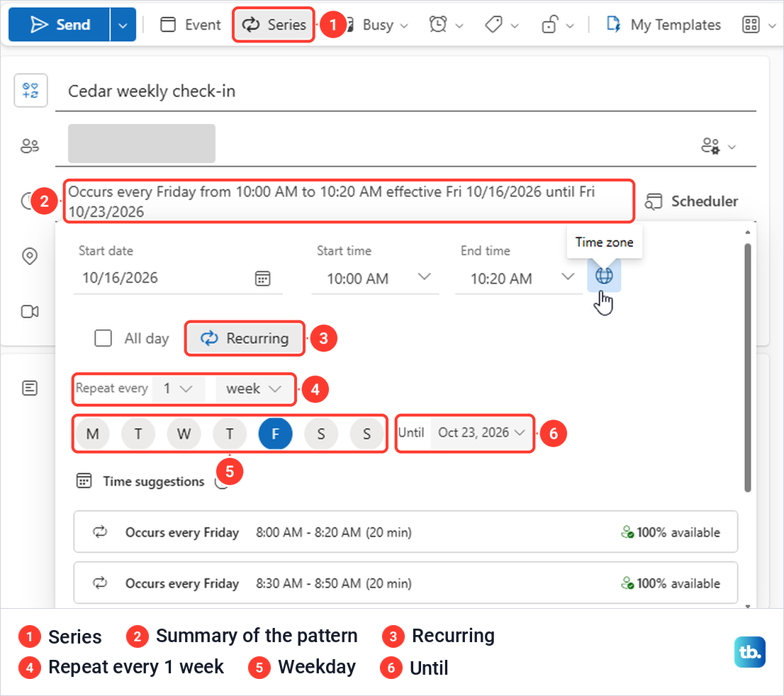Image resolution: width=784 pixels, height=696 pixels.
Task: Click the Time suggestions calendar icon
Action: point(84,481)
